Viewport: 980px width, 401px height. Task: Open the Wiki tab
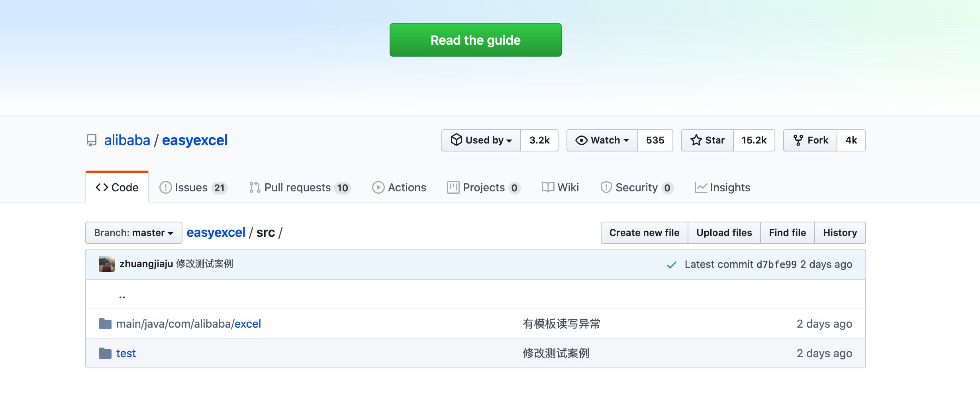tap(561, 187)
